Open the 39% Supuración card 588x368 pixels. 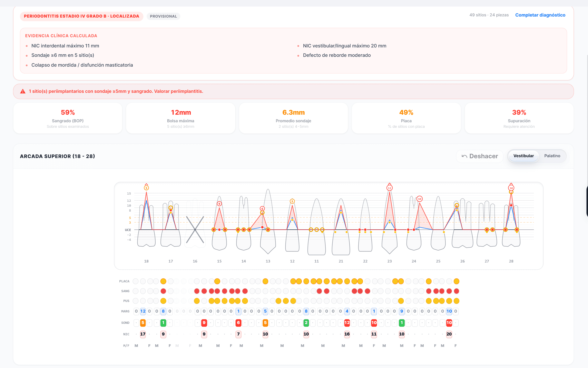tap(519, 118)
